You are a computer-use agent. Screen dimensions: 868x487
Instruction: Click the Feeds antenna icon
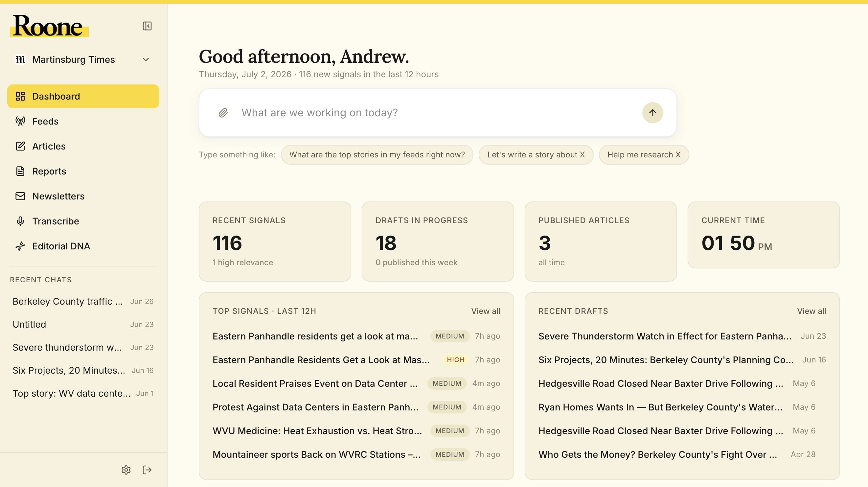pos(20,121)
